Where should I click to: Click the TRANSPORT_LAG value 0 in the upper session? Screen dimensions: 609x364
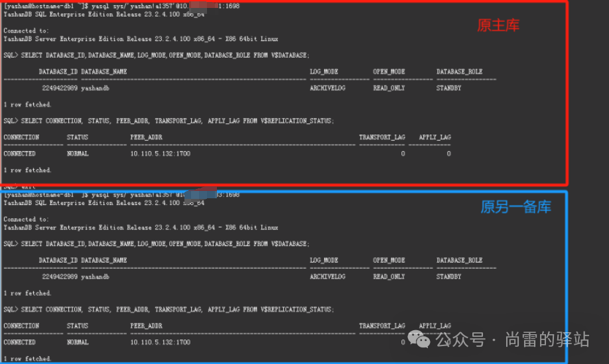pyautogui.click(x=403, y=154)
